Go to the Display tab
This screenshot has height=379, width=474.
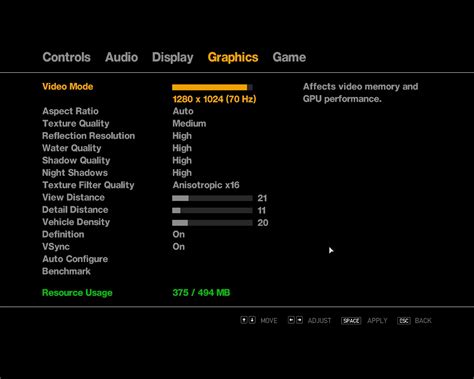173,58
